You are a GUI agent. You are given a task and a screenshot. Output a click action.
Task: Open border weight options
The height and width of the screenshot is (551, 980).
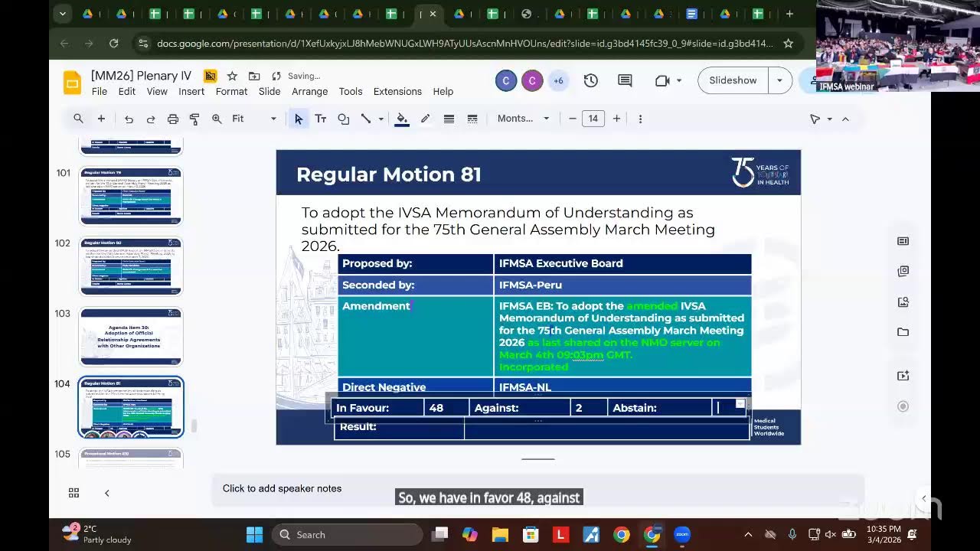[449, 119]
